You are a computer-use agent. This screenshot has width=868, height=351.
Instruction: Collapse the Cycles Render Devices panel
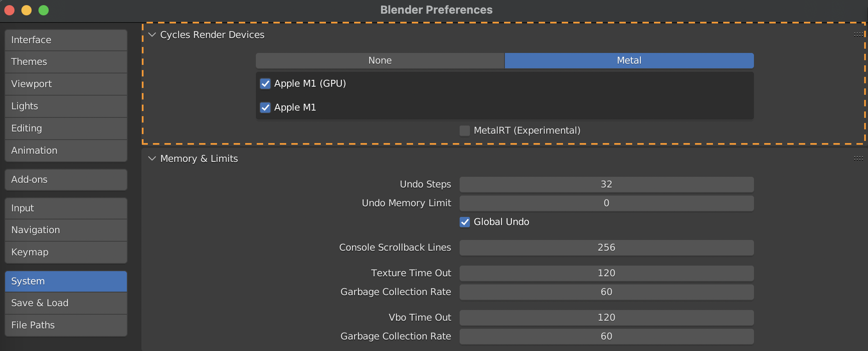click(x=152, y=35)
